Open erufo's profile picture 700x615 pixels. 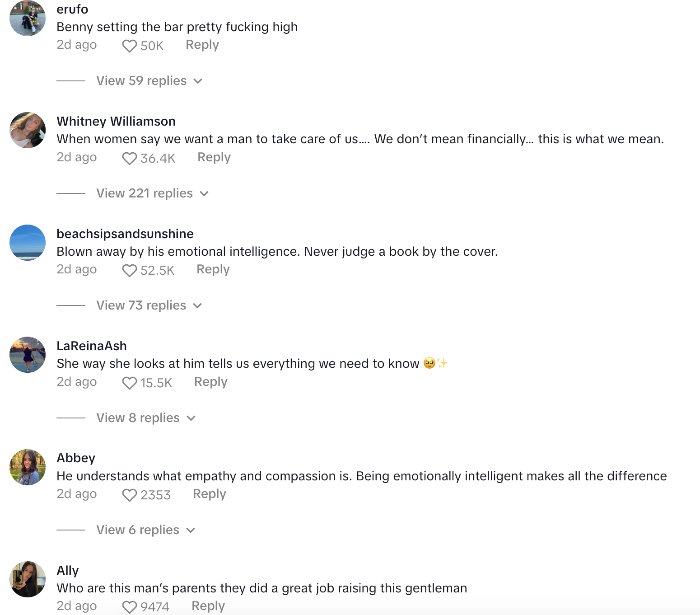pyautogui.click(x=28, y=18)
